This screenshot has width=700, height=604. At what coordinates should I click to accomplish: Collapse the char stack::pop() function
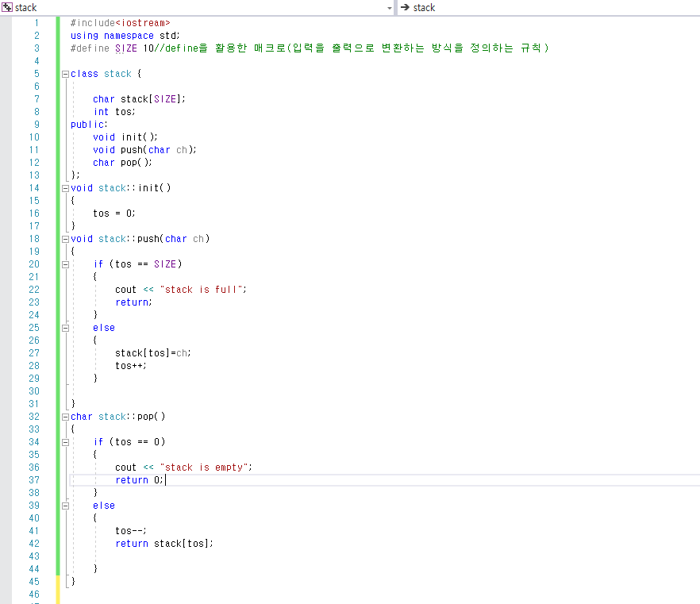coord(65,417)
